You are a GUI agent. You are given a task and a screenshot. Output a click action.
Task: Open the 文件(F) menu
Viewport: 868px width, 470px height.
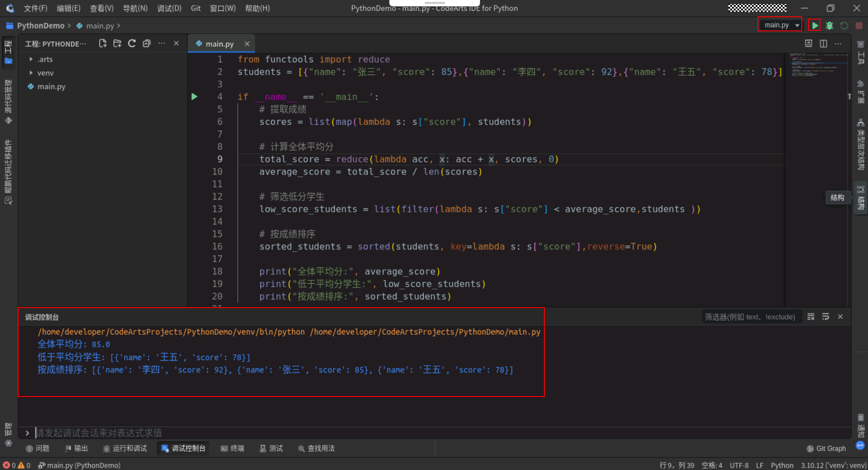tap(35, 8)
